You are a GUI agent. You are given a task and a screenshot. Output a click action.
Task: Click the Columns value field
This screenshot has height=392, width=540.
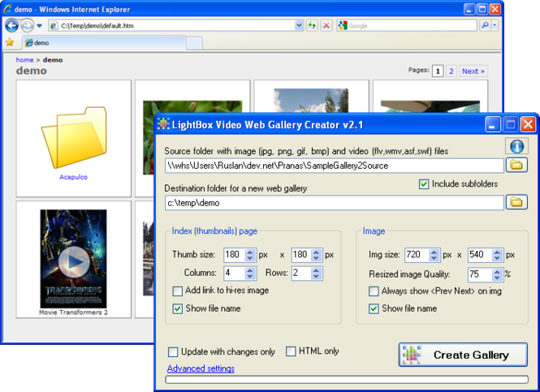coord(235,274)
